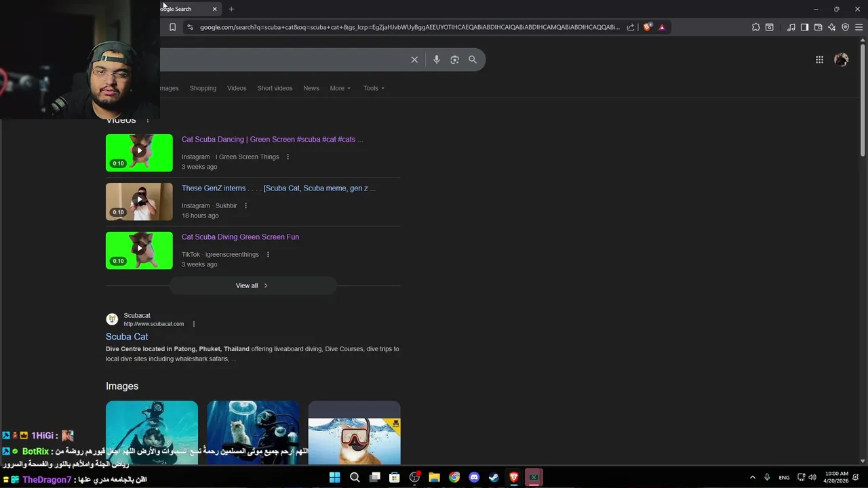Open File Explorer from the taskbar

(434, 477)
